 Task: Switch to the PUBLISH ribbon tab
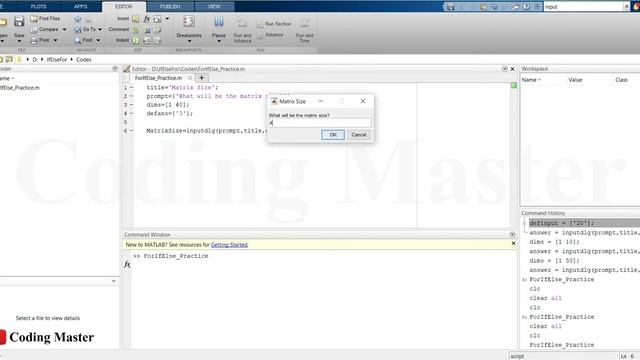(170, 7)
